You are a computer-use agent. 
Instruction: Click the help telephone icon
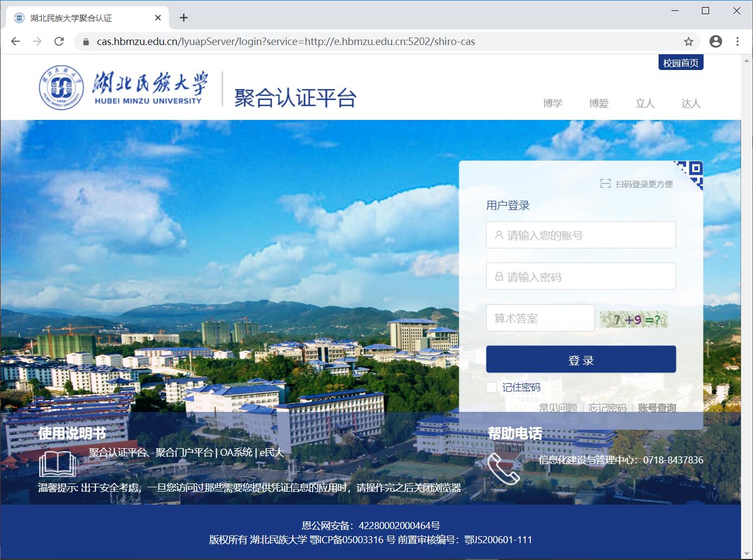(x=503, y=468)
